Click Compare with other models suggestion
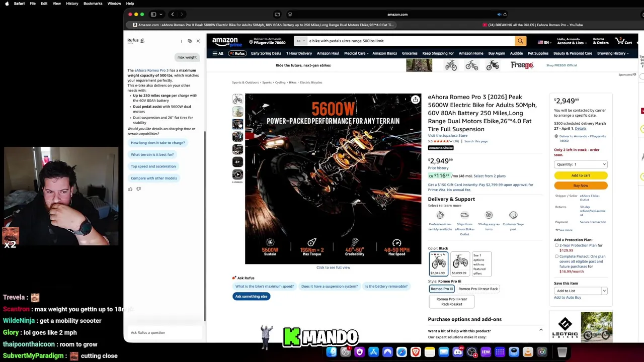 (x=154, y=178)
